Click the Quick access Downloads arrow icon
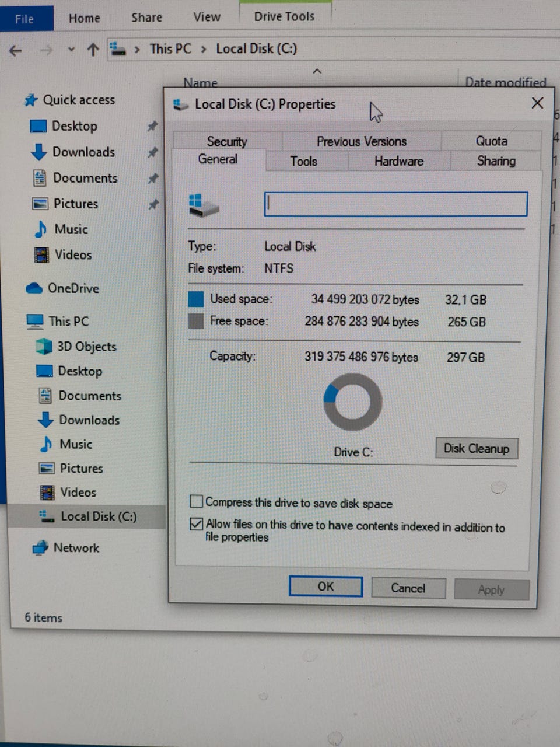 (38, 152)
